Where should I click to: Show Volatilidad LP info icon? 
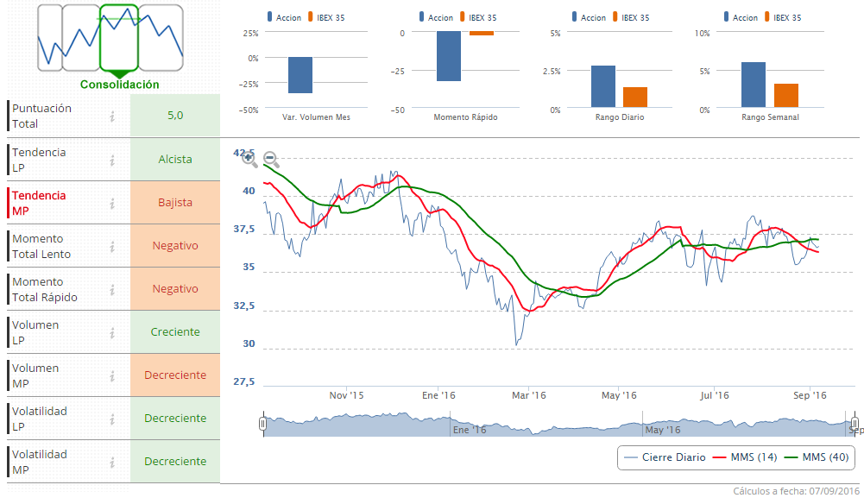(x=112, y=419)
